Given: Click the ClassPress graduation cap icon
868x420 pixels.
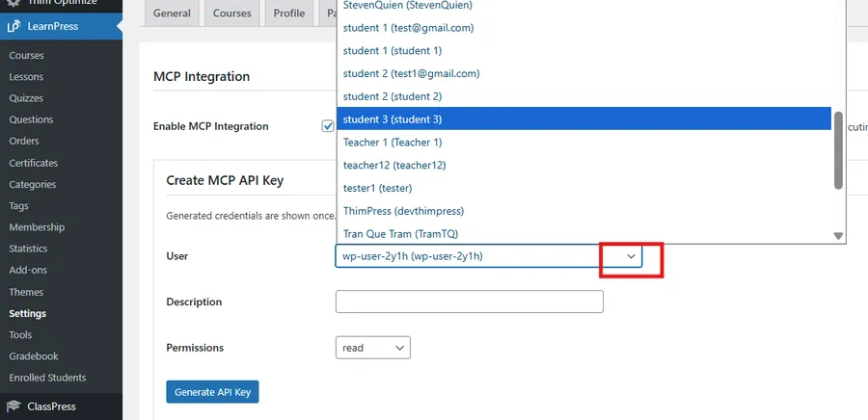Looking at the screenshot, I should click(x=14, y=407).
